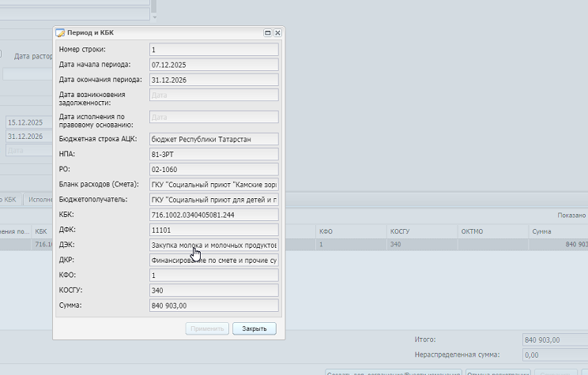Image resolution: width=588 pixels, height=375 pixels.
Task: Click background date field 15.12.2025
Action: [x=29, y=122]
